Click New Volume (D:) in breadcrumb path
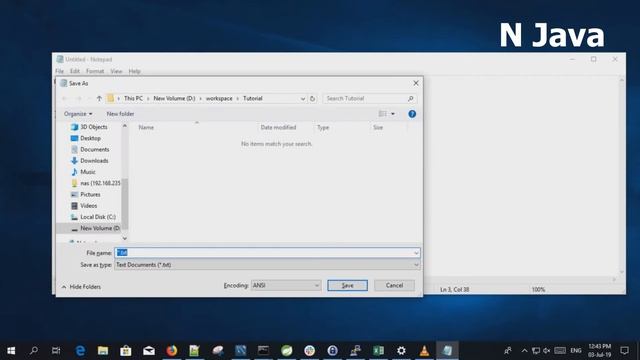The height and width of the screenshot is (360, 640). pos(174,98)
